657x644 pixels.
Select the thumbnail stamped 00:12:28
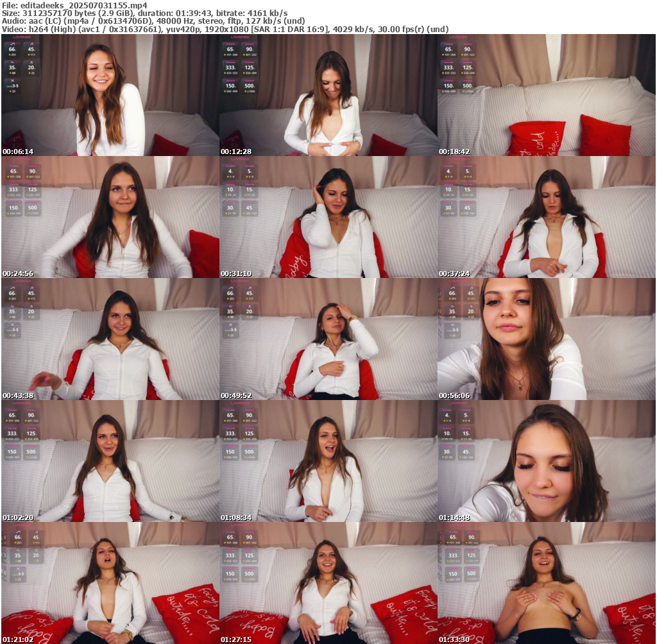click(x=328, y=95)
